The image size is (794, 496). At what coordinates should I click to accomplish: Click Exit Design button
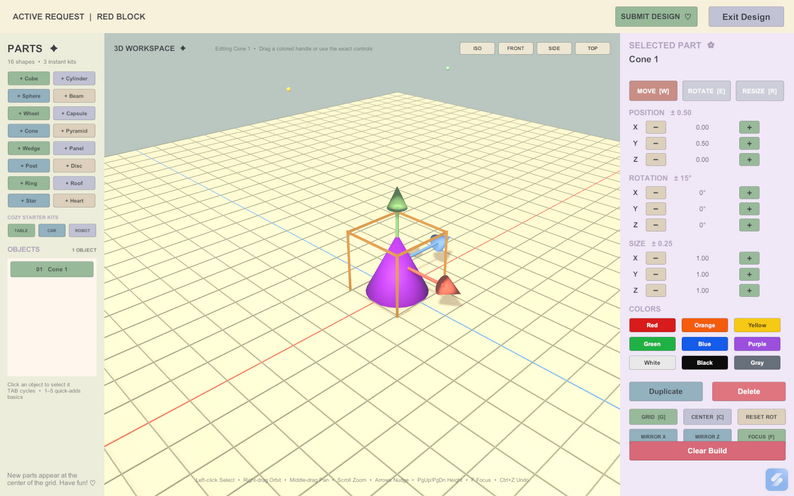[746, 17]
